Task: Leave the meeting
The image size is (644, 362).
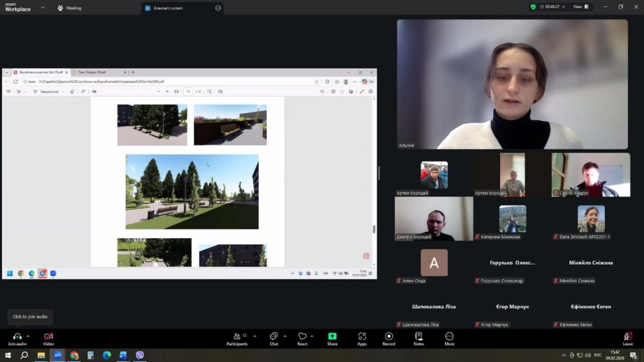Action: point(628,337)
